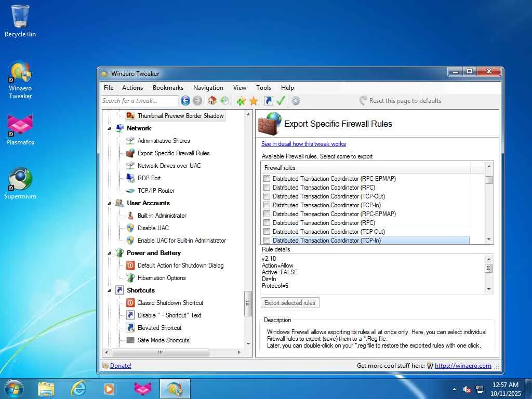Open Windows Media Player taskbar icon

coord(110,389)
